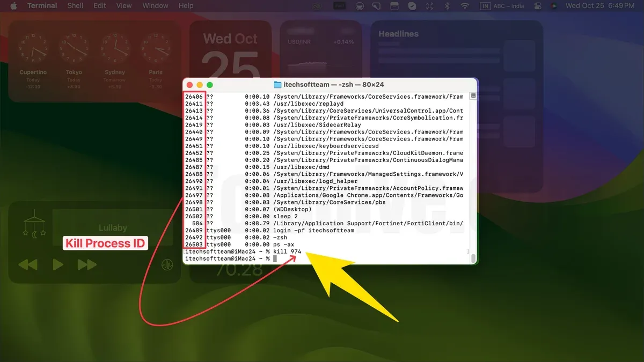Click the fast-forward button in the Music widget
The width and height of the screenshot is (644, 362).
pos(87,264)
